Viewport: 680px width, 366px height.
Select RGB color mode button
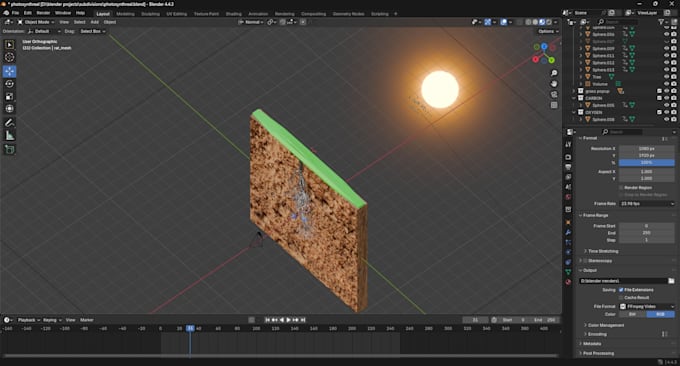click(660, 314)
